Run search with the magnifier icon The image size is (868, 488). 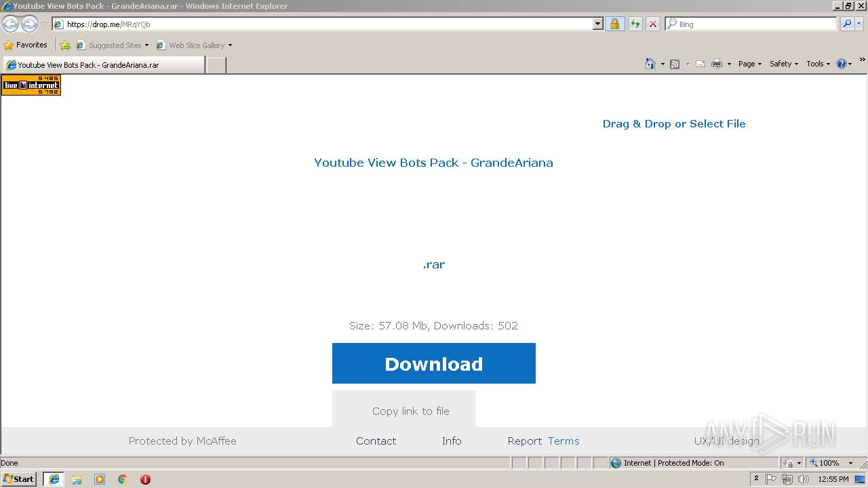coord(847,24)
